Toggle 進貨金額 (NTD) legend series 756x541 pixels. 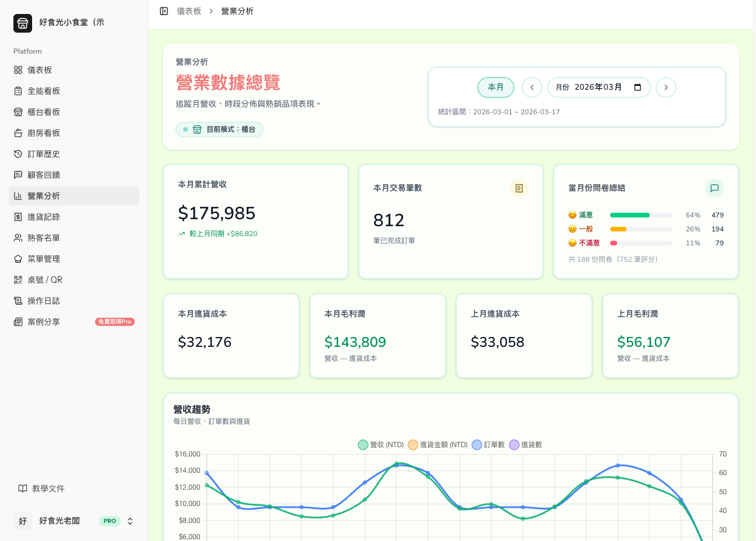tap(437, 445)
